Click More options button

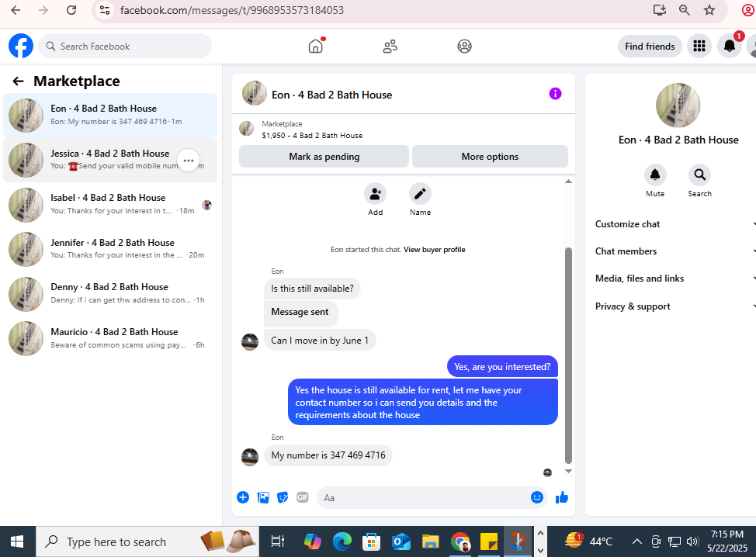coord(490,157)
